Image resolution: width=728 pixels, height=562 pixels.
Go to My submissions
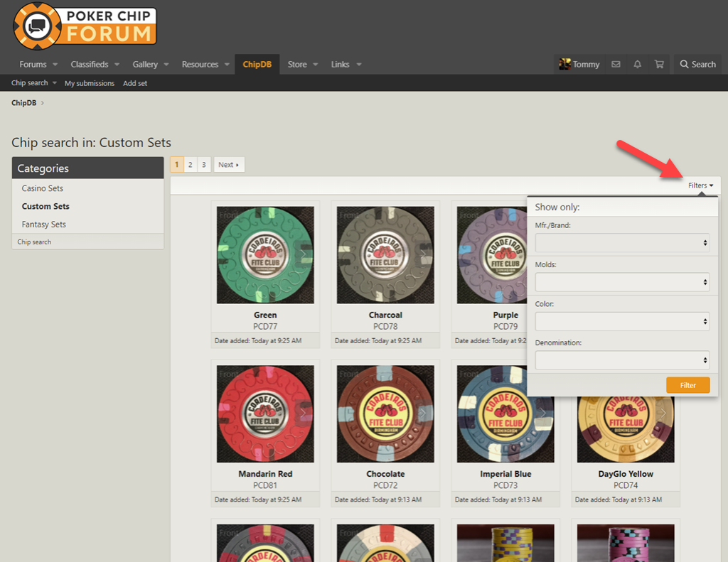(x=90, y=83)
